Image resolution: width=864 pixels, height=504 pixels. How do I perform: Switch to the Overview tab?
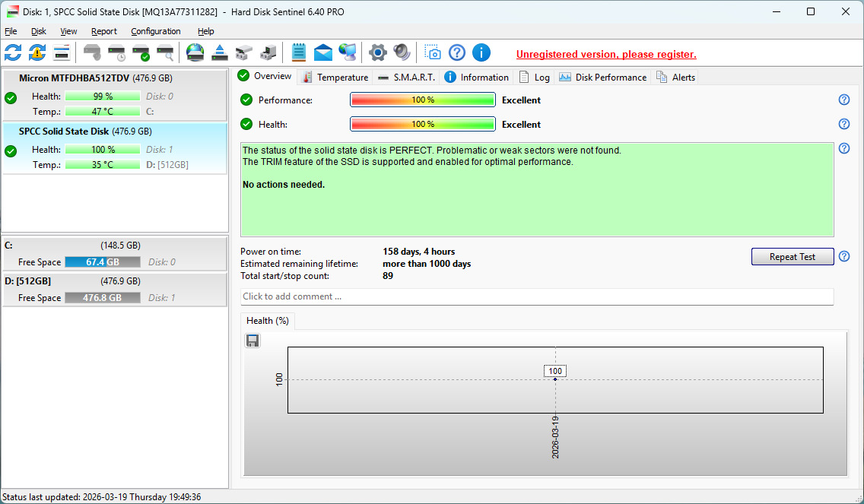click(265, 76)
